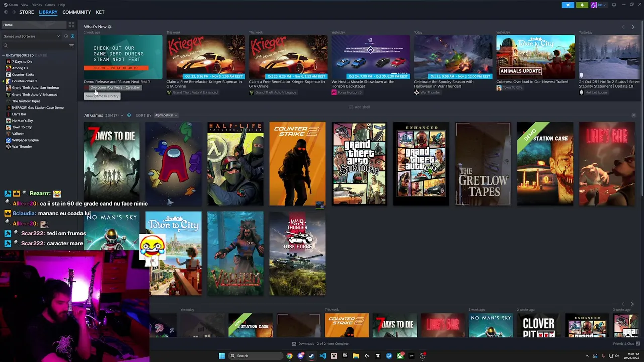Open the Counter-Strike 2 cover in All Games
Viewport: 644px width, 362px height.
297,163
